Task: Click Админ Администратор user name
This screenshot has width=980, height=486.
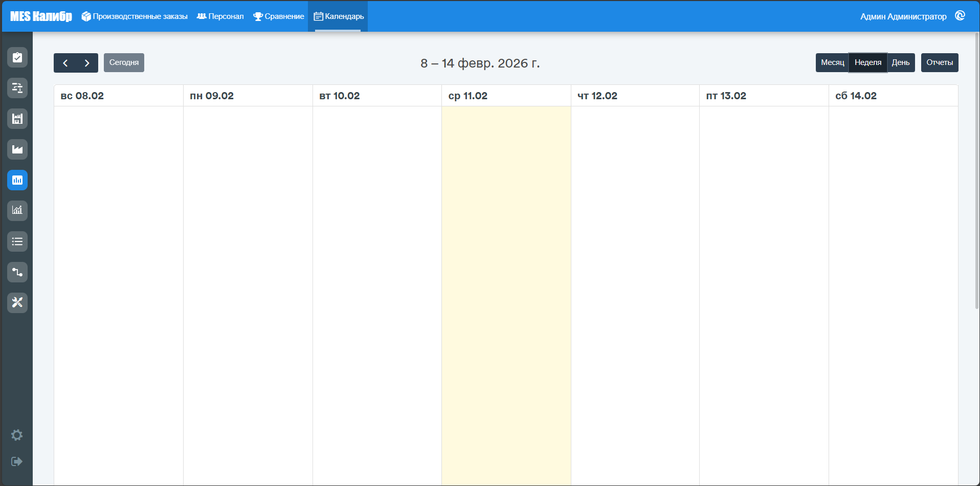Action: pyautogui.click(x=903, y=16)
